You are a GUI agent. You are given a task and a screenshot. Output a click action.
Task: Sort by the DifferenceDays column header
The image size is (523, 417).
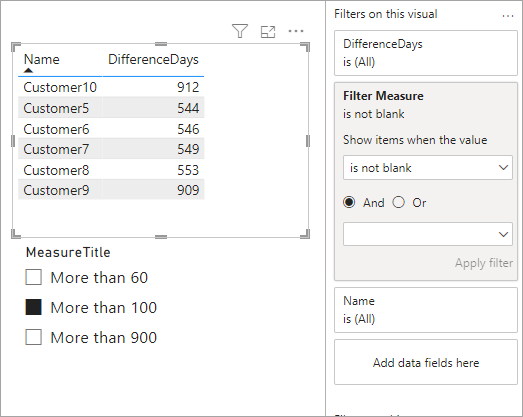click(x=153, y=60)
